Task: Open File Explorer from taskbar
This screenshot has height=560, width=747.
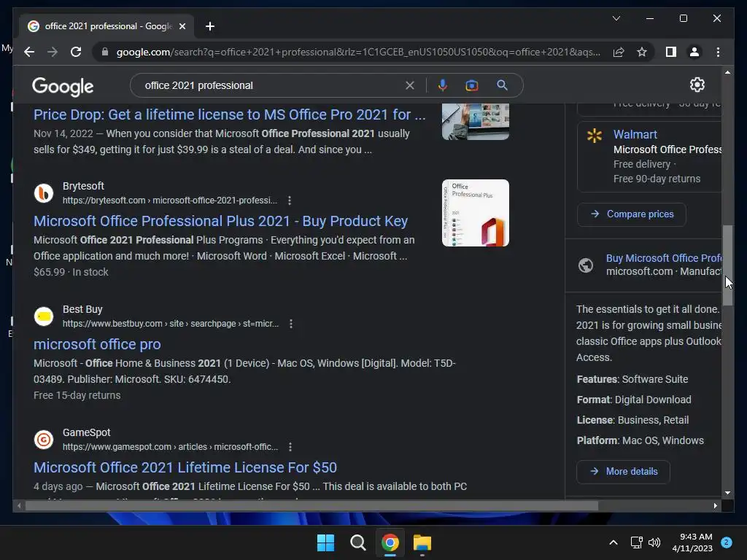Action: 422,542
